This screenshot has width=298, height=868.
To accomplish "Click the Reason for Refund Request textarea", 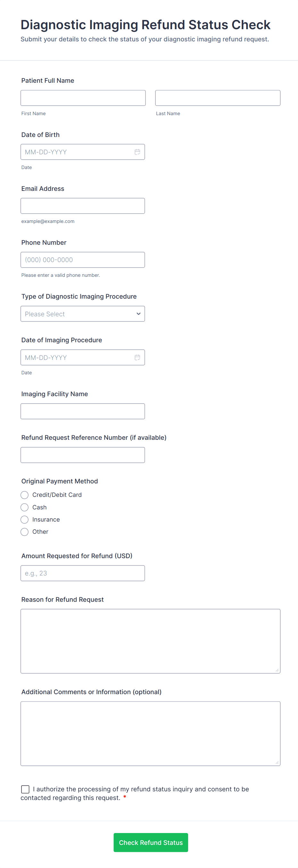I will [x=150, y=641].
